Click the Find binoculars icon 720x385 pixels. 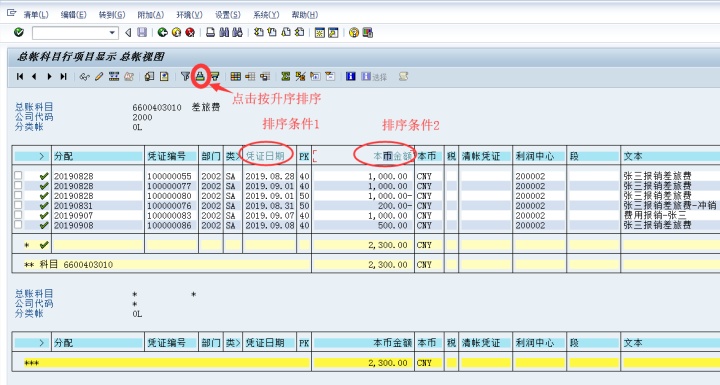[224, 33]
